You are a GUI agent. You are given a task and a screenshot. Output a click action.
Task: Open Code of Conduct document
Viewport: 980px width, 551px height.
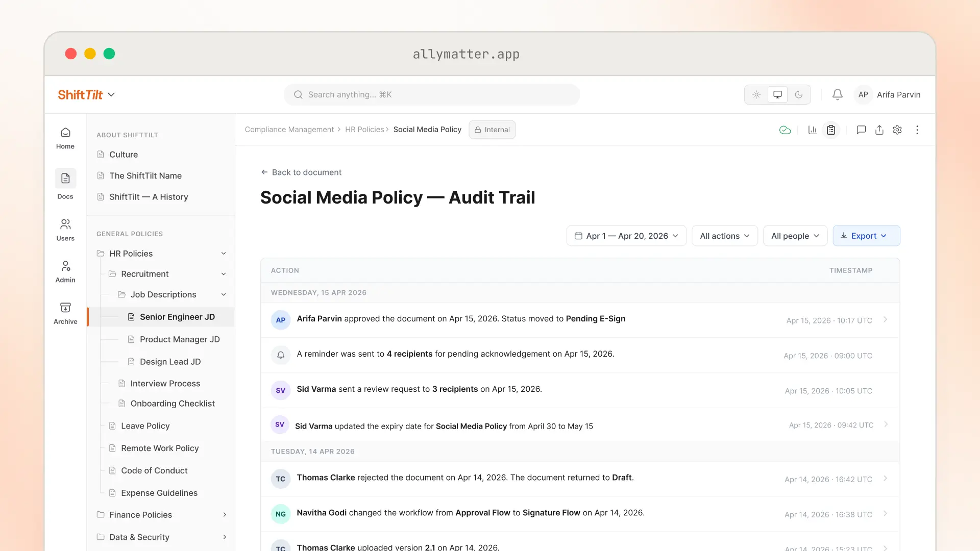(154, 470)
